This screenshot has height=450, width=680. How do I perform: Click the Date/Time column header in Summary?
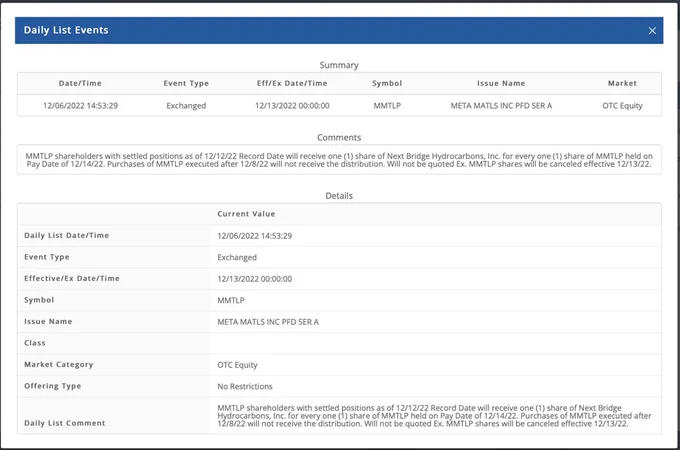[80, 83]
